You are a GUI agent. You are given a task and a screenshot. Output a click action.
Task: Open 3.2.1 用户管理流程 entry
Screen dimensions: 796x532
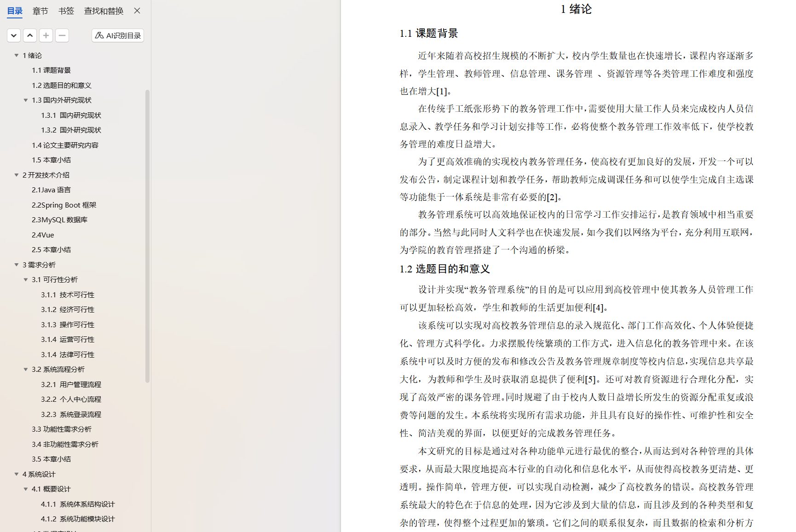71,384
